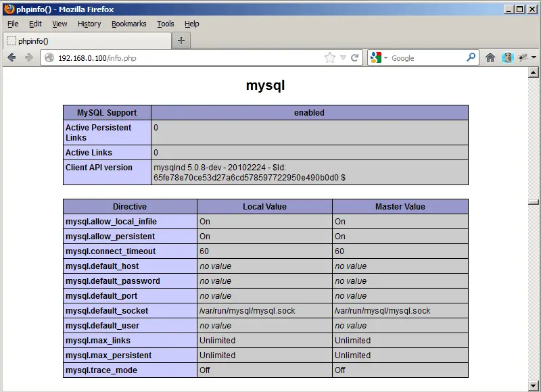
Task: Click the Local Value column header
Action: pyautogui.click(x=264, y=207)
